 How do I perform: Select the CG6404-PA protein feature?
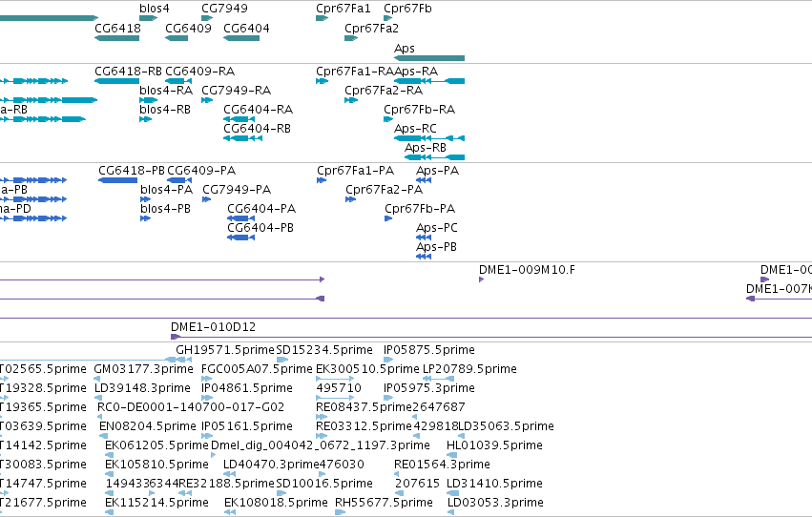[x=240, y=218]
